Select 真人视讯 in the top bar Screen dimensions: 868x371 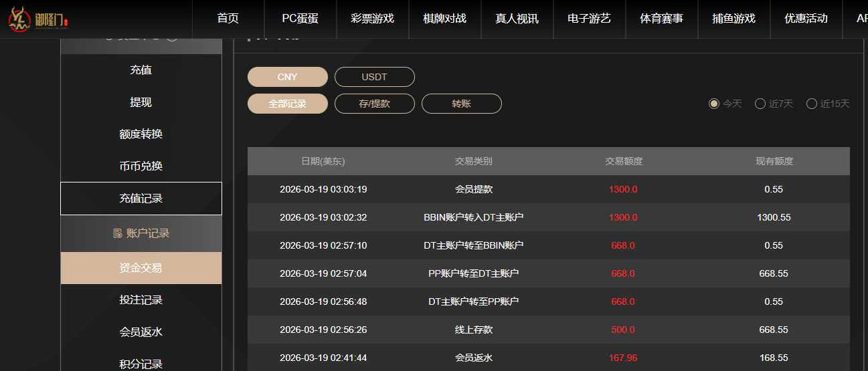pyautogui.click(x=517, y=19)
